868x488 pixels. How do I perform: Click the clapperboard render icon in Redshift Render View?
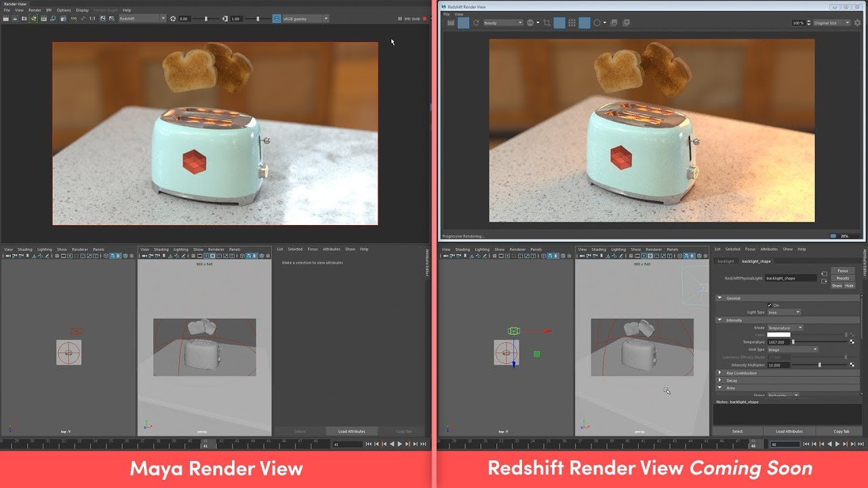click(450, 23)
